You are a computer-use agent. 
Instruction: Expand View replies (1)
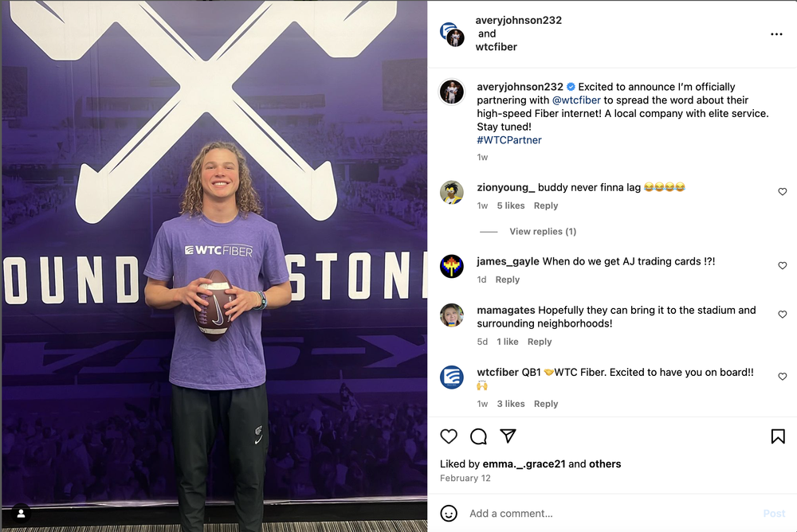click(543, 231)
